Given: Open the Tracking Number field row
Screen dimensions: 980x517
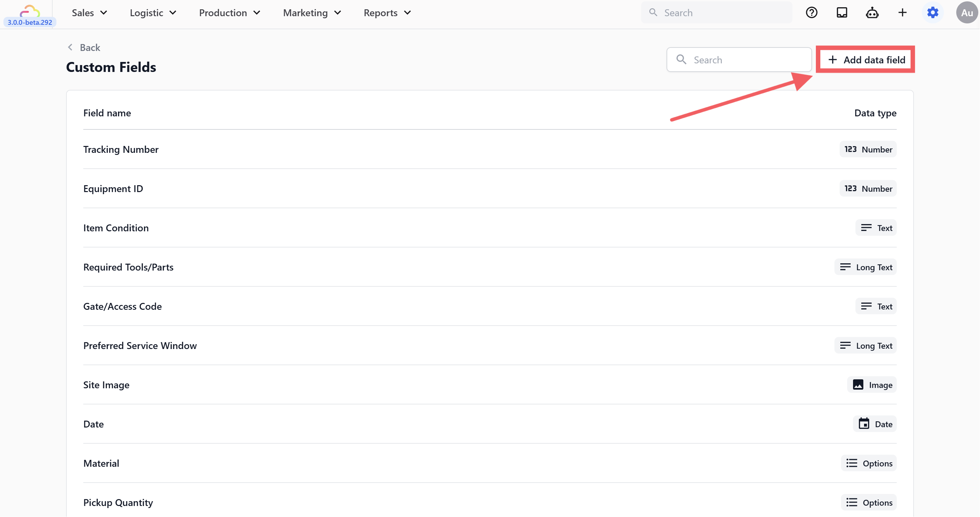Looking at the screenshot, I should (121, 149).
